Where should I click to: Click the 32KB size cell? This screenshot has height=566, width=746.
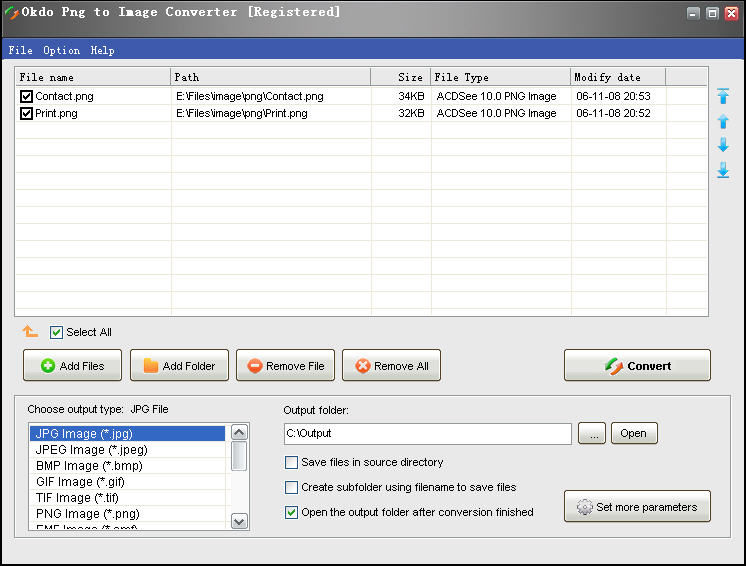point(411,114)
